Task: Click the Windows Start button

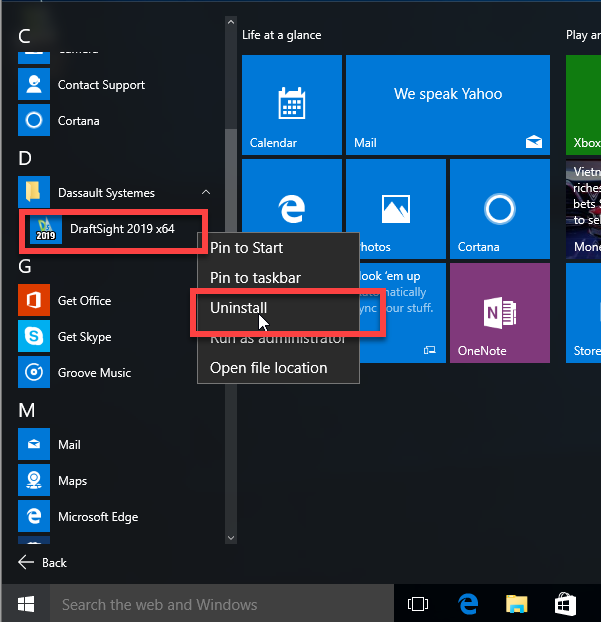Action: 26,604
